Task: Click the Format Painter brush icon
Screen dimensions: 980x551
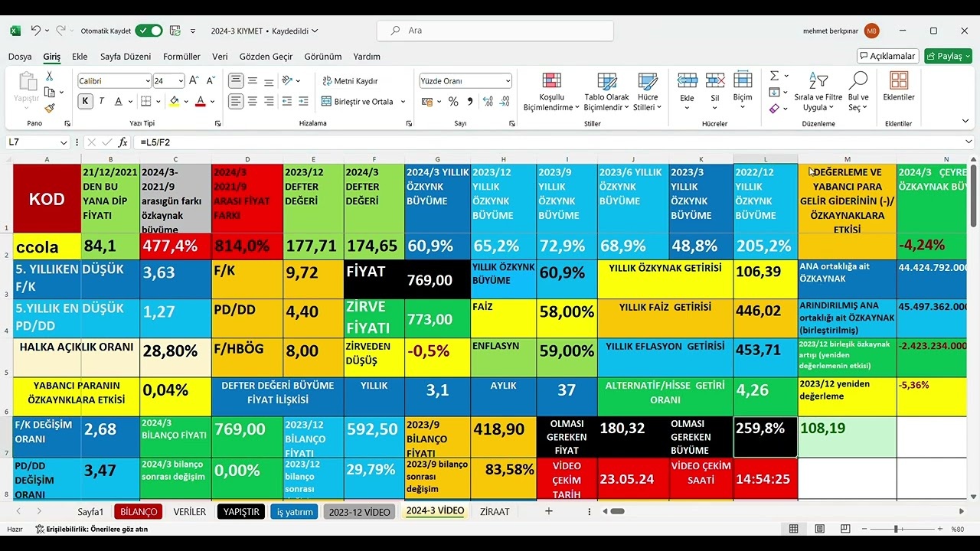Action: click(50, 108)
